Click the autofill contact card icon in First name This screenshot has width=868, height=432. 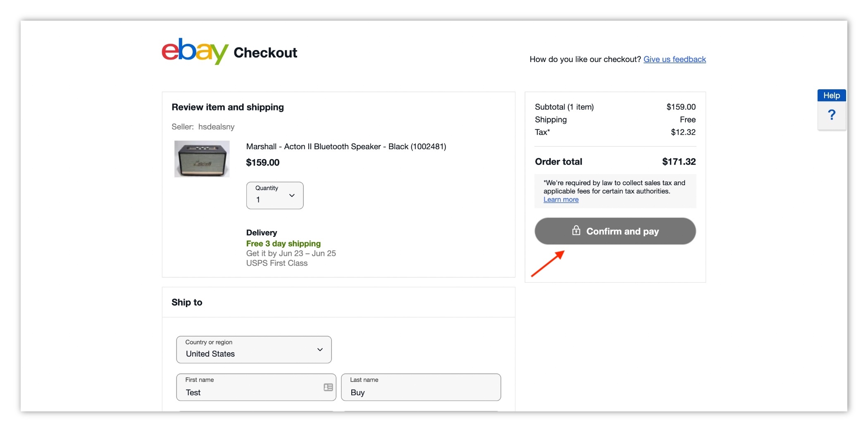328,387
